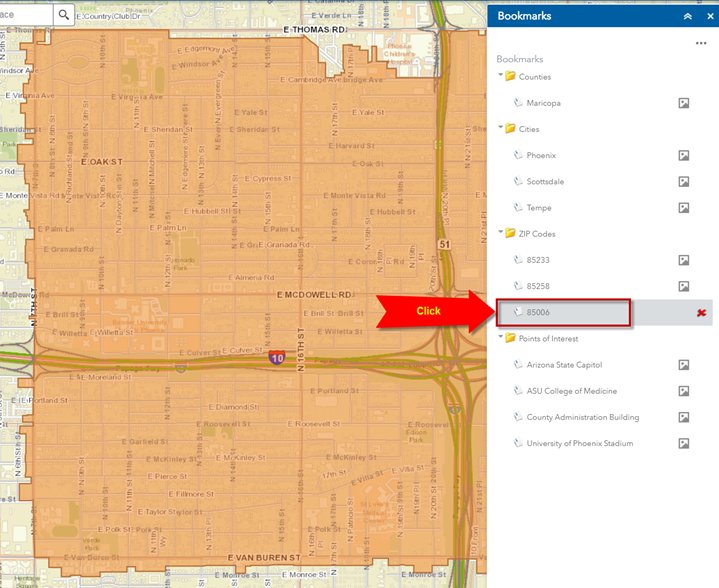Click the thumbnail icon beside Maricopa
719x588 pixels.
point(684,103)
